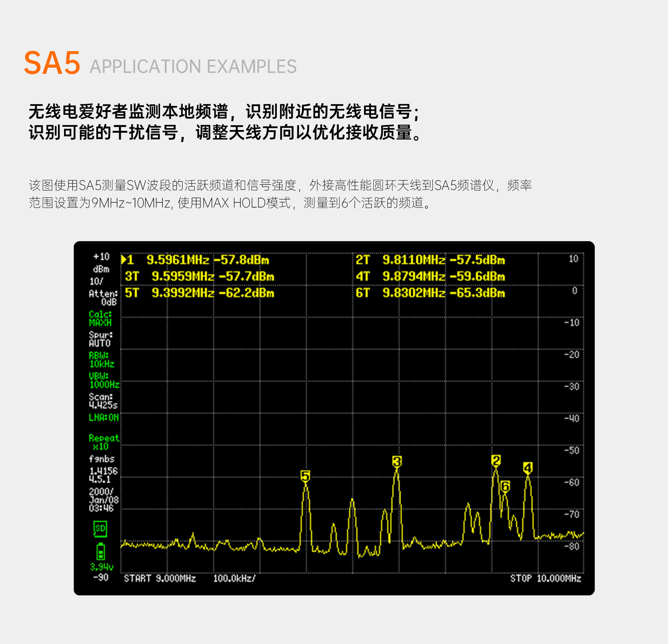Click the Repeat x10 indicator

point(104,442)
